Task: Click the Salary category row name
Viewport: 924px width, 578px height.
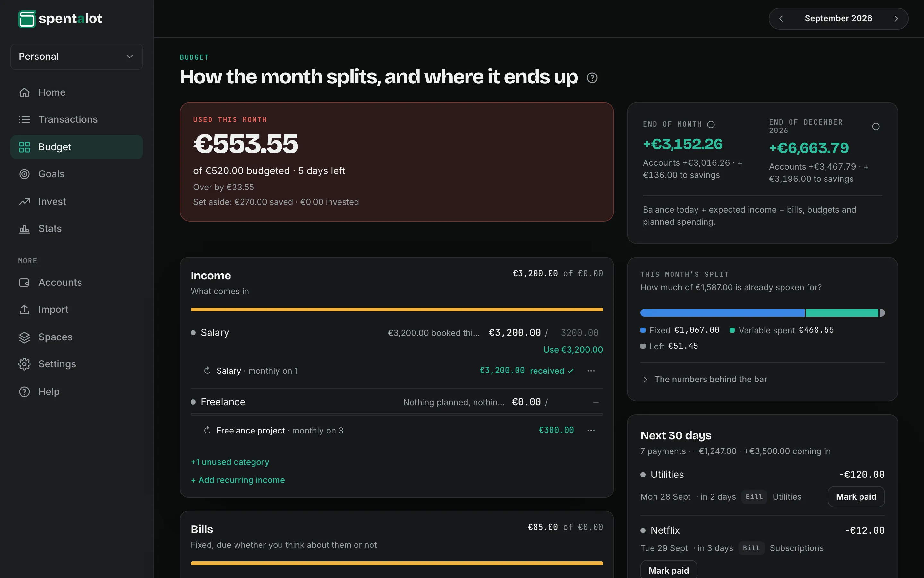Action: coord(215,333)
